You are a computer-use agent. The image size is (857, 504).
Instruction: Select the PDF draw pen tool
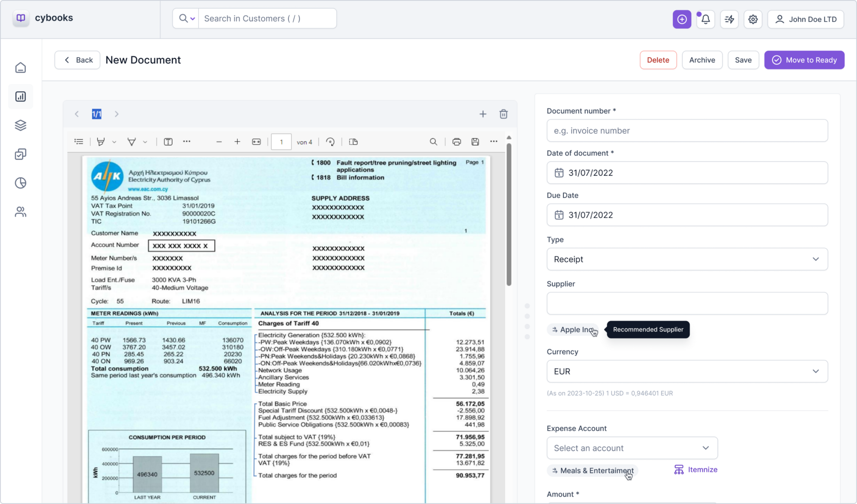(132, 142)
